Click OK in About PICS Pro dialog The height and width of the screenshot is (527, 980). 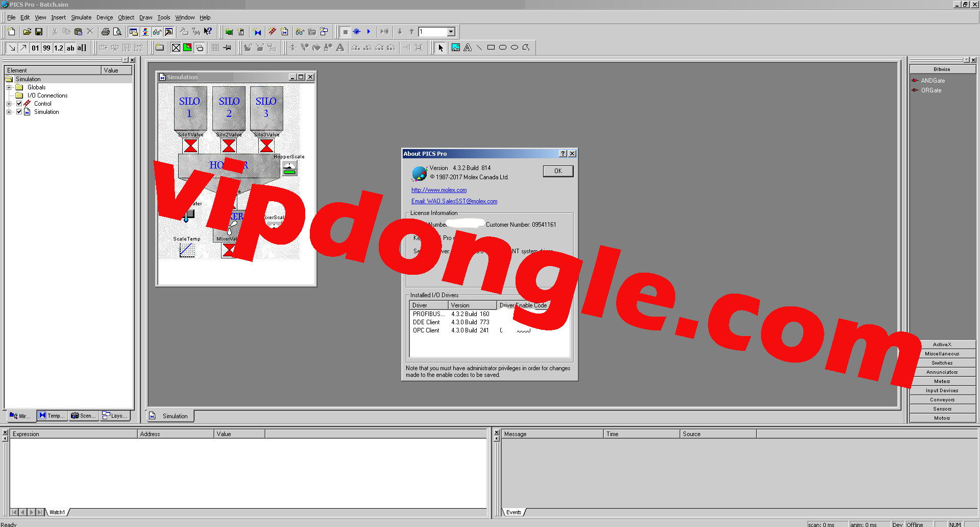click(x=558, y=171)
